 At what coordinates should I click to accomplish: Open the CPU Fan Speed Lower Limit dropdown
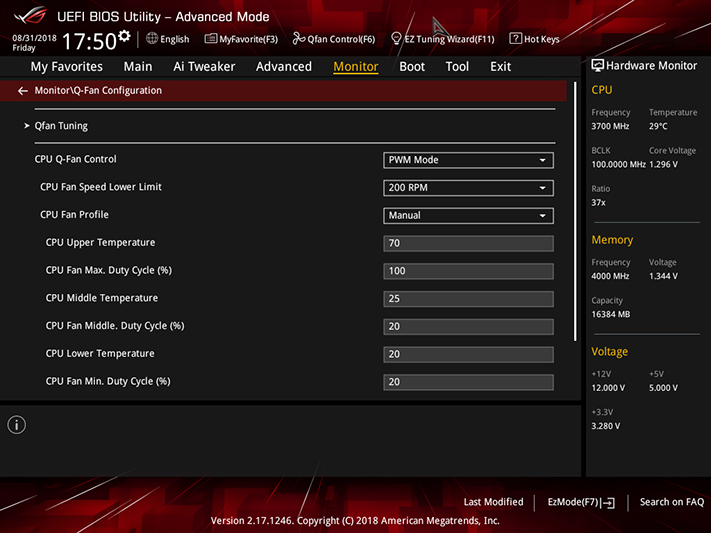coord(468,188)
